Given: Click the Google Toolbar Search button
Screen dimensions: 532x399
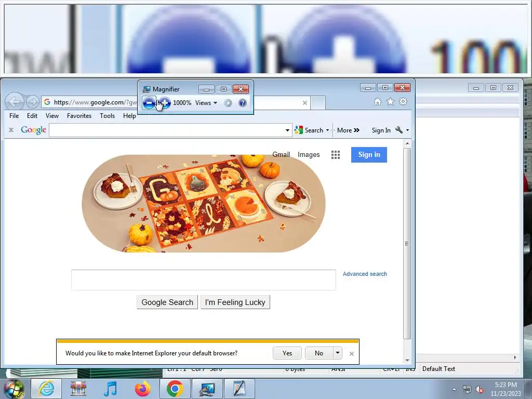Looking at the screenshot, I should click(x=309, y=130).
